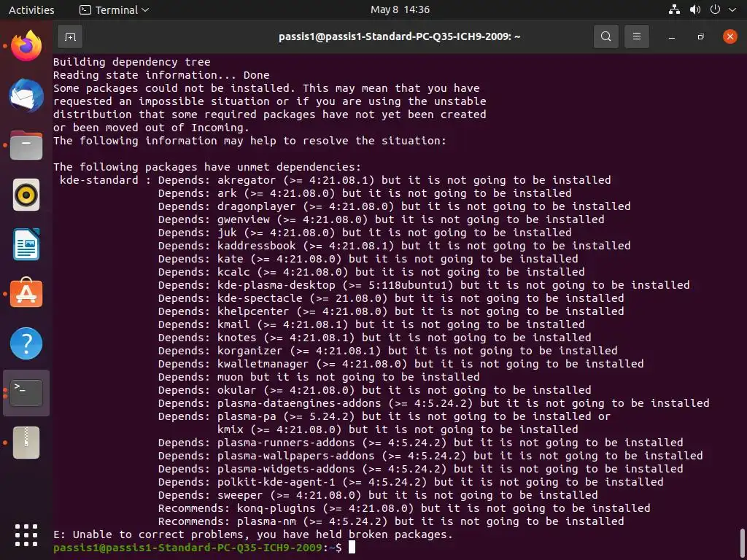Click the 'ark' dependency line

(365, 193)
